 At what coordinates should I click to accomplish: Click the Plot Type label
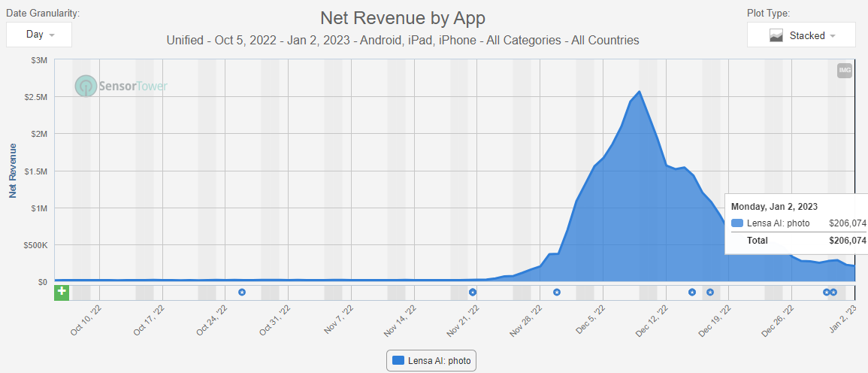(768, 14)
